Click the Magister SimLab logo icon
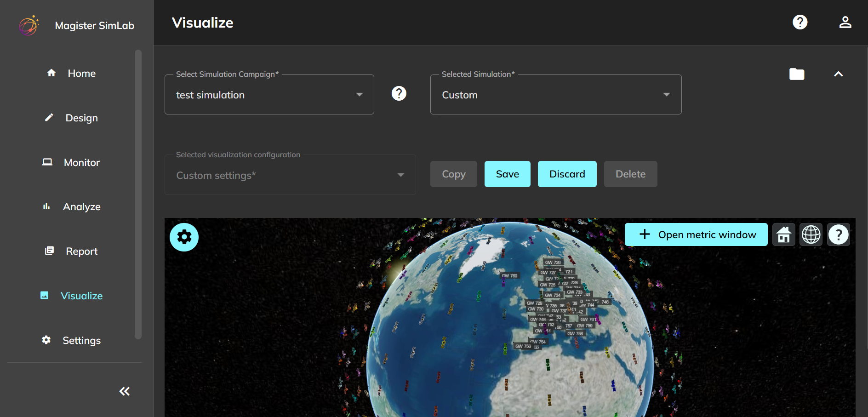This screenshot has height=417, width=868. click(x=29, y=25)
